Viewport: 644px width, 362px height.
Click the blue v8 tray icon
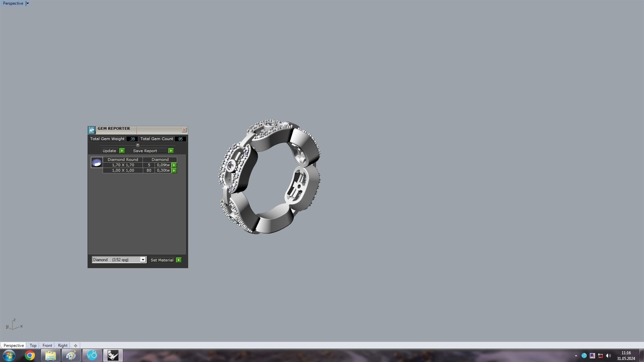(x=584, y=356)
